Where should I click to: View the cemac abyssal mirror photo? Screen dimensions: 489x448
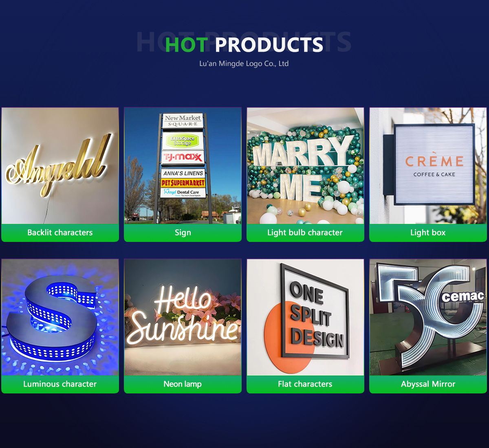(x=428, y=317)
